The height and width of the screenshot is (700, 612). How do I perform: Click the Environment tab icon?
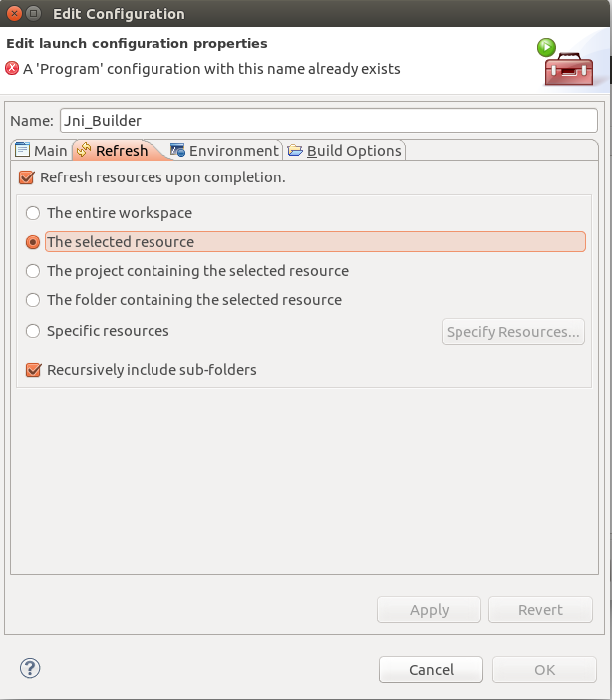(x=177, y=150)
